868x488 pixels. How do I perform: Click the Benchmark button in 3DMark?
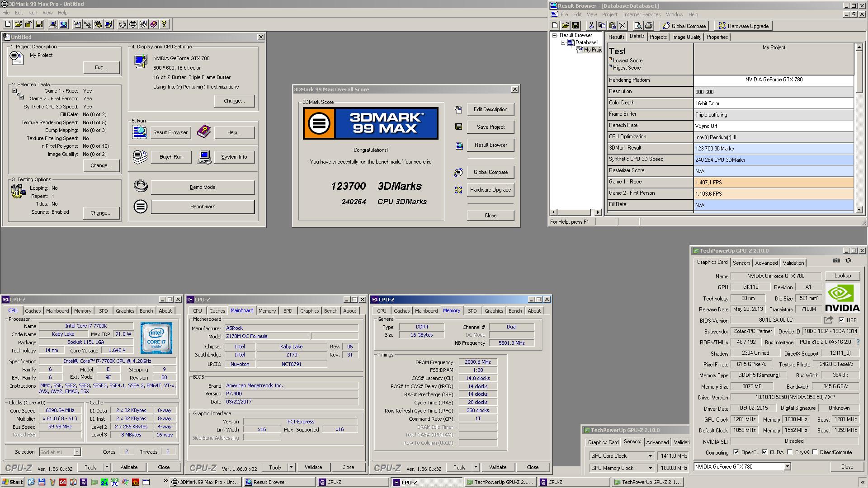tap(203, 206)
